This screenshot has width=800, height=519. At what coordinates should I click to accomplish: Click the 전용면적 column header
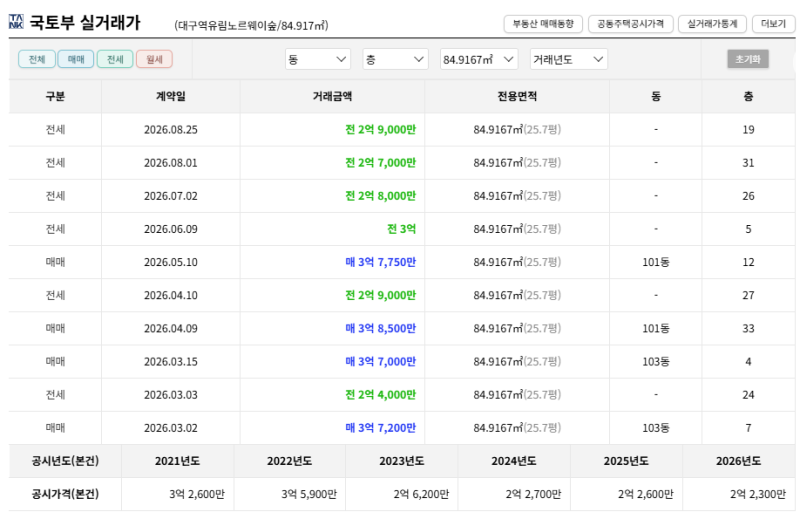coord(517,96)
